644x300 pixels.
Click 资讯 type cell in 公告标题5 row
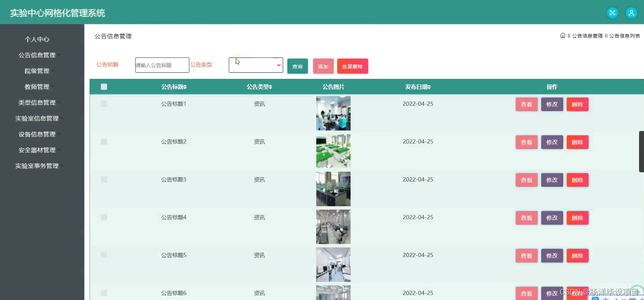tap(259, 255)
